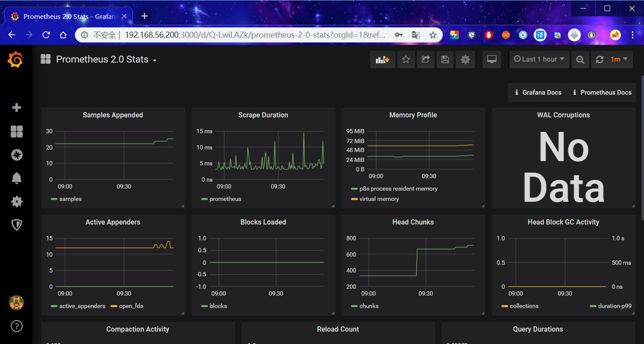Screen dimensions: 644x344
Task: Zoom out the time range
Action: (580, 60)
